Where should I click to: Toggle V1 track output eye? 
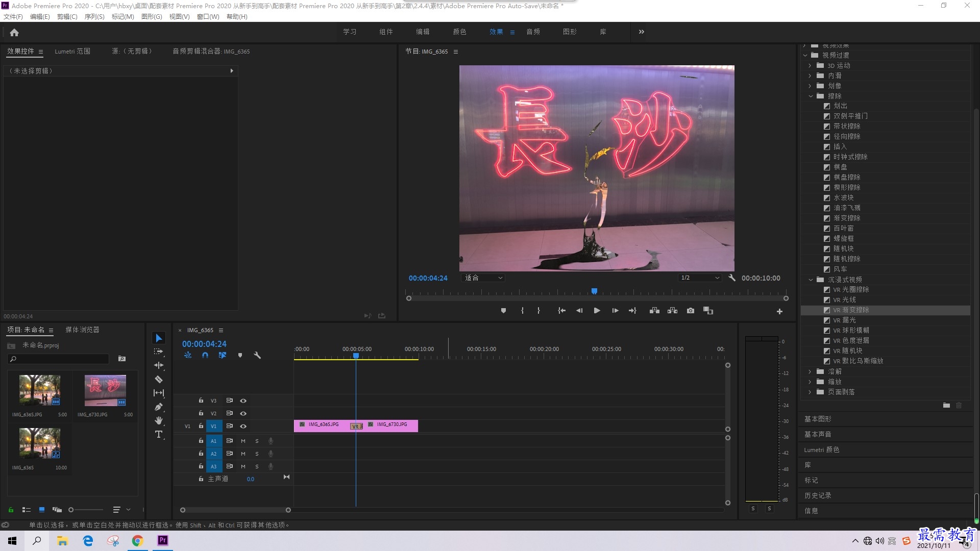coord(243,427)
